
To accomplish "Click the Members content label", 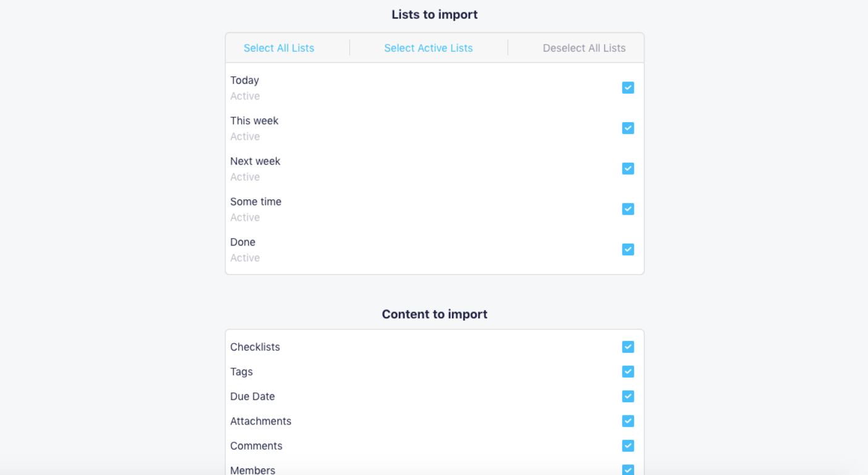I will coord(252,470).
